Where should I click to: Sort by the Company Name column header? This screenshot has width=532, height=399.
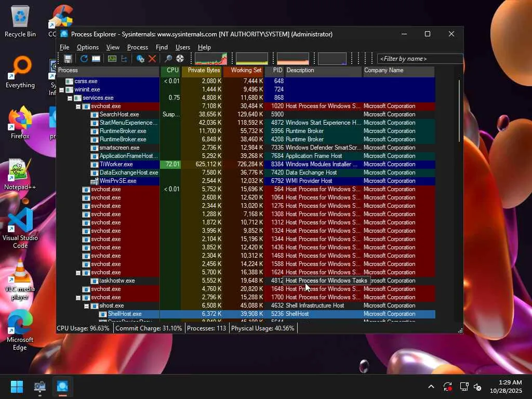[x=398, y=71]
